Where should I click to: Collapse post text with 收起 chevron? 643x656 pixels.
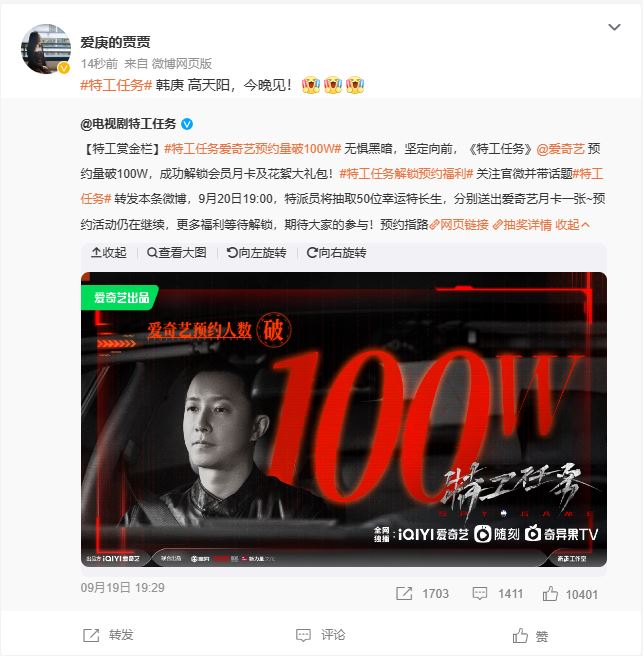[572, 225]
